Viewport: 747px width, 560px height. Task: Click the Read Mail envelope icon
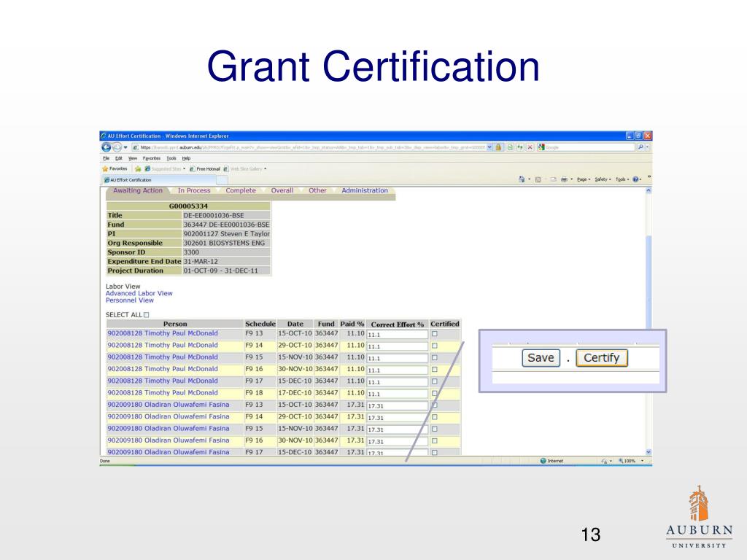(x=553, y=179)
